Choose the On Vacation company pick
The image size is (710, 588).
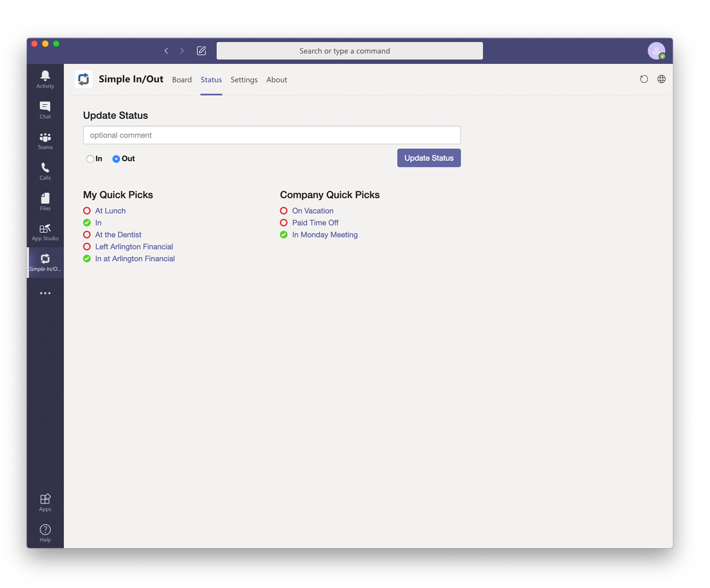coord(313,211)
